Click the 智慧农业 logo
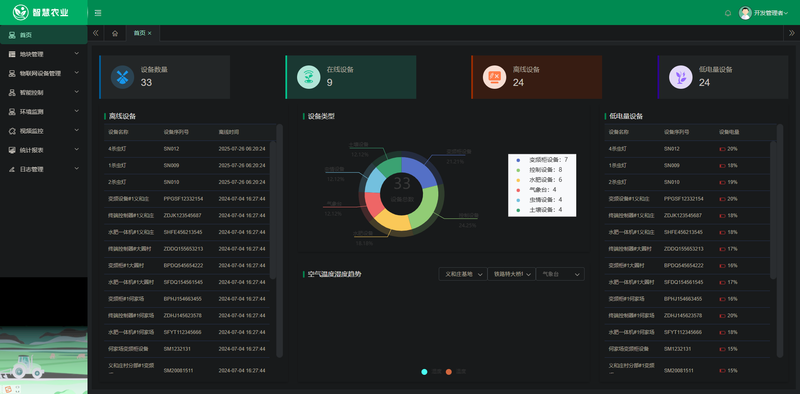Image resolution: width=800 pixels, height=394 pixels. pyautogui.click(x=41, y=12)
